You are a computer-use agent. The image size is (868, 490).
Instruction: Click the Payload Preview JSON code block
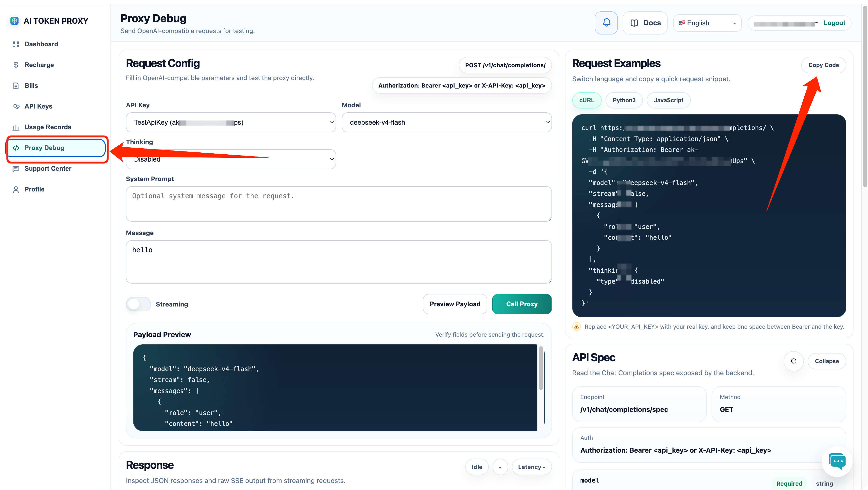(335, 388)
